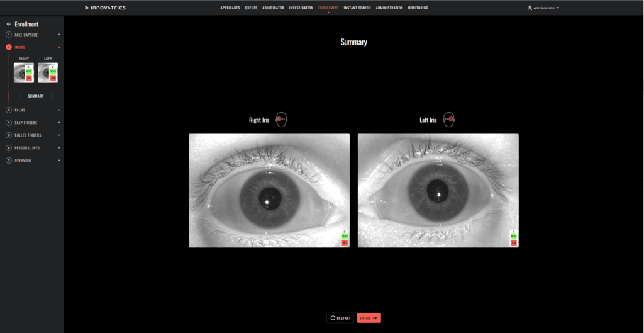Select the Enrollment menu item
Image resolution: width=644 pixels, height=333 pixels.
point(328,8)
